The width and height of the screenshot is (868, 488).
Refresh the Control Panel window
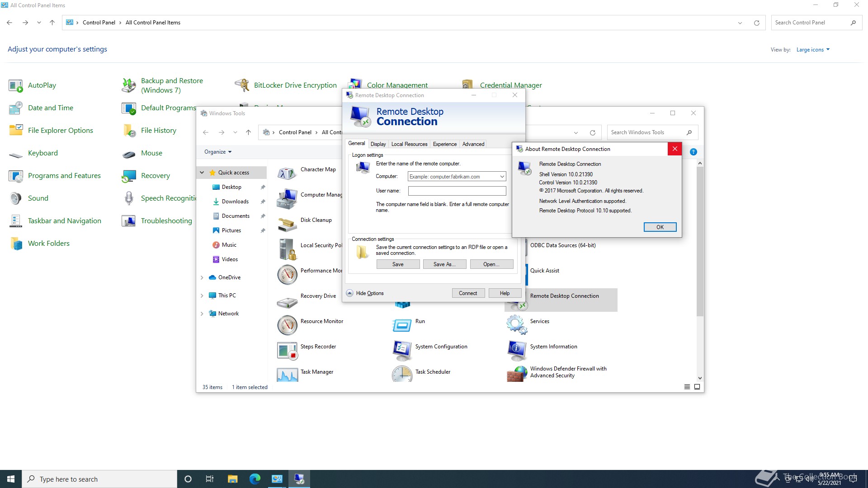click(756, 23)
